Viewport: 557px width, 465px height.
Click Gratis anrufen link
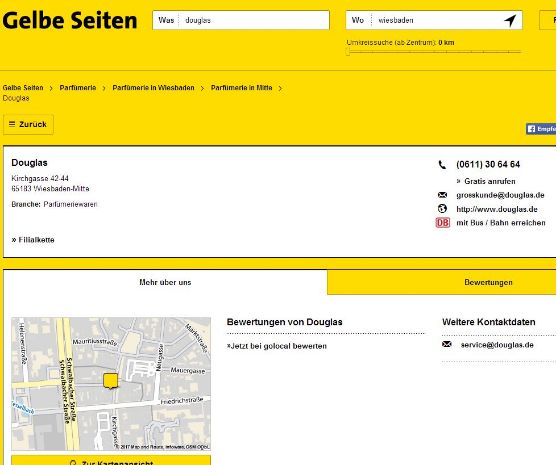[x=486, y=181]
